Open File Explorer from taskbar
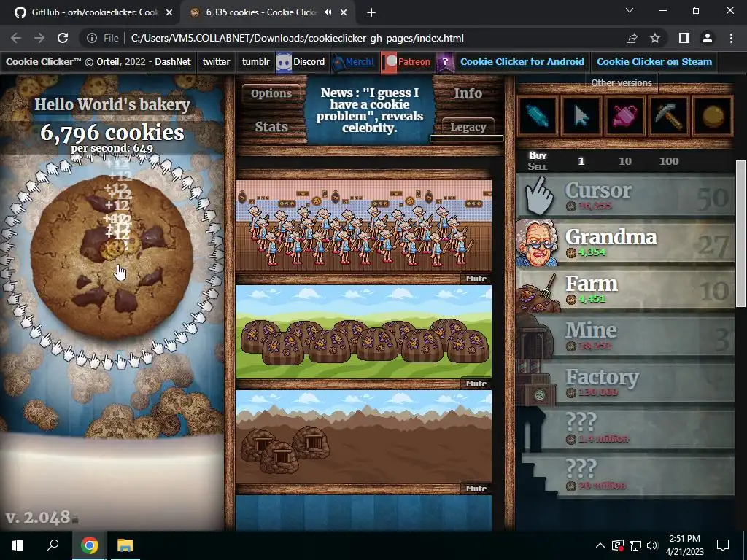Screen dimensions: 747x560 (125, 545)
